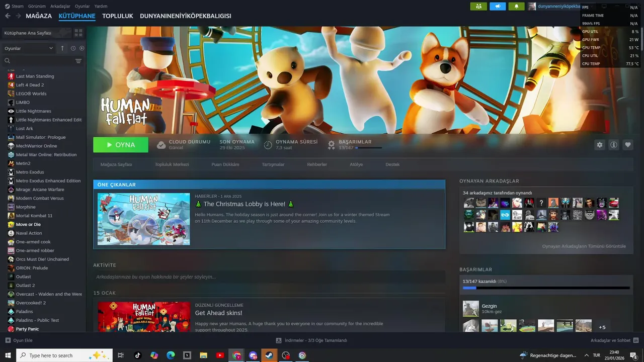Expand the Oyunlar filter dropdown
The width and height of the screenshot is (644, 362).
(x=29, y=48)
